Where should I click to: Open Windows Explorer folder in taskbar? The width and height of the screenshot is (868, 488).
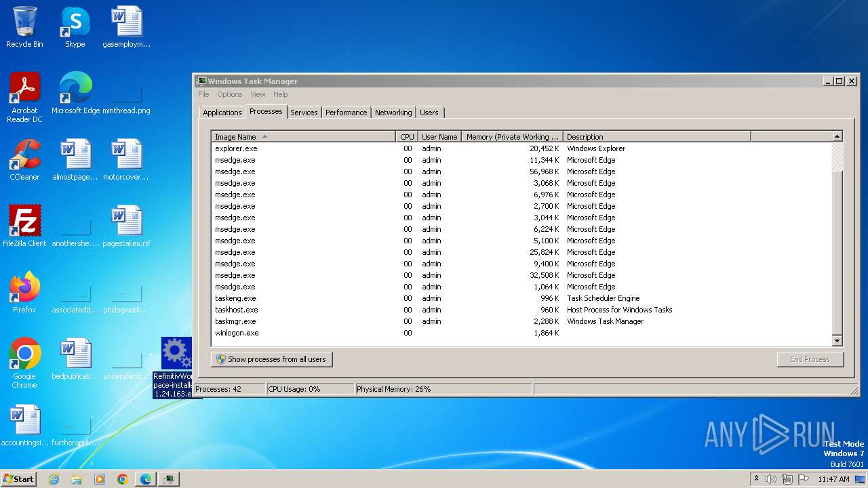click(77, 479)
